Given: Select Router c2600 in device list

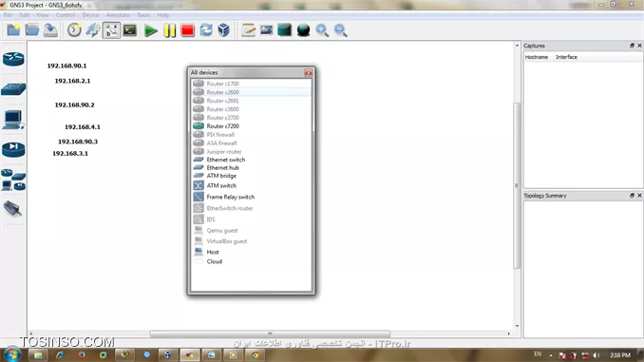Looking at the screenshot, I should pos(252,92).
